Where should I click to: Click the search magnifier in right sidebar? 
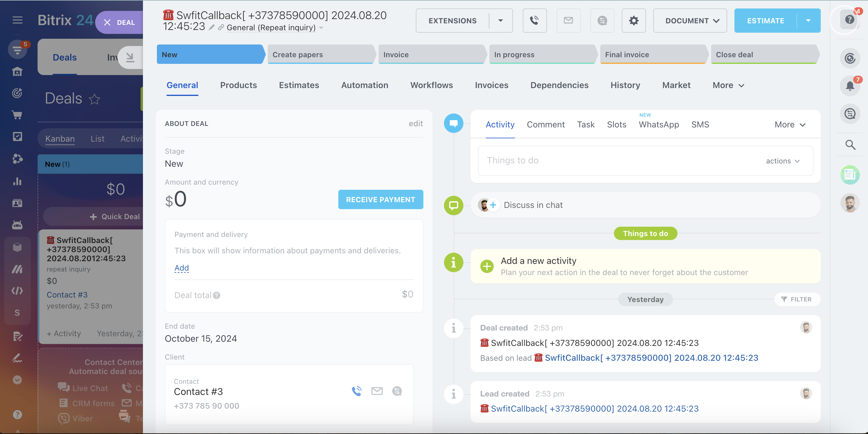(x=850, y=145)
